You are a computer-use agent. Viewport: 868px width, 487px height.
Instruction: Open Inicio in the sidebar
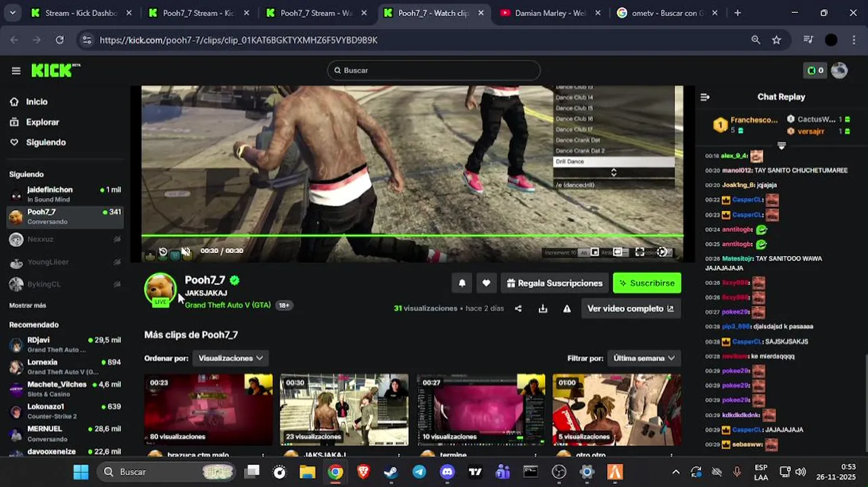(x=37, y=101)
